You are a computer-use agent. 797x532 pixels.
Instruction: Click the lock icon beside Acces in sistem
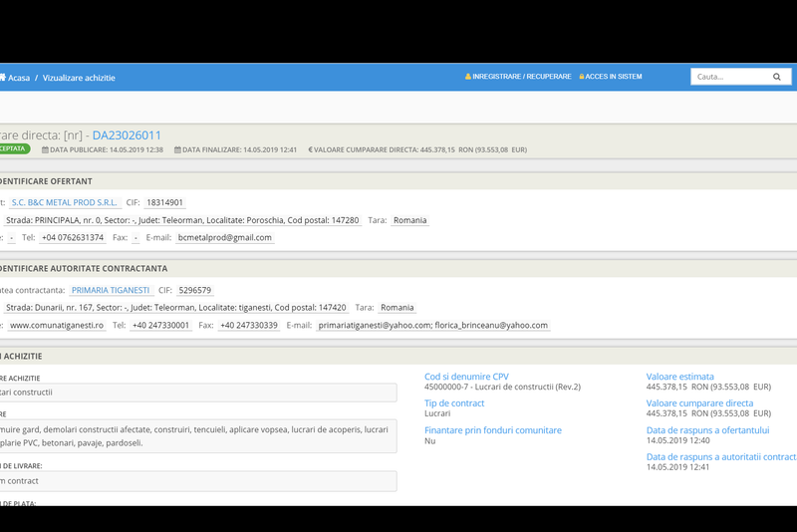click(582, 77)
